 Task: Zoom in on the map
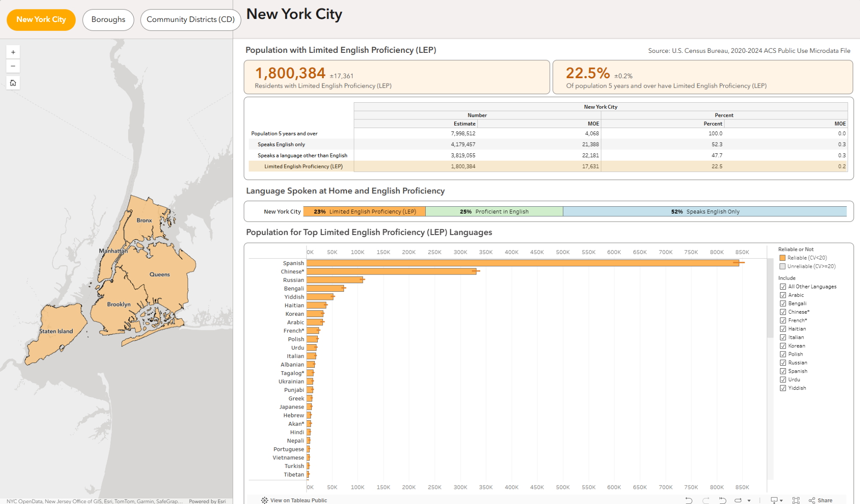pos(13,52)
